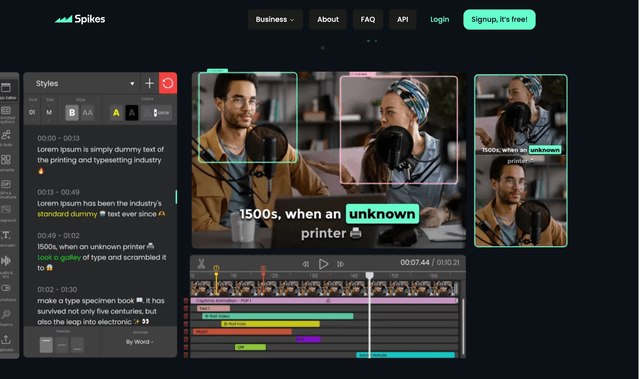Open the Font 01 selector
Screen dimensions: 640x379
click(x=32, y=112)
